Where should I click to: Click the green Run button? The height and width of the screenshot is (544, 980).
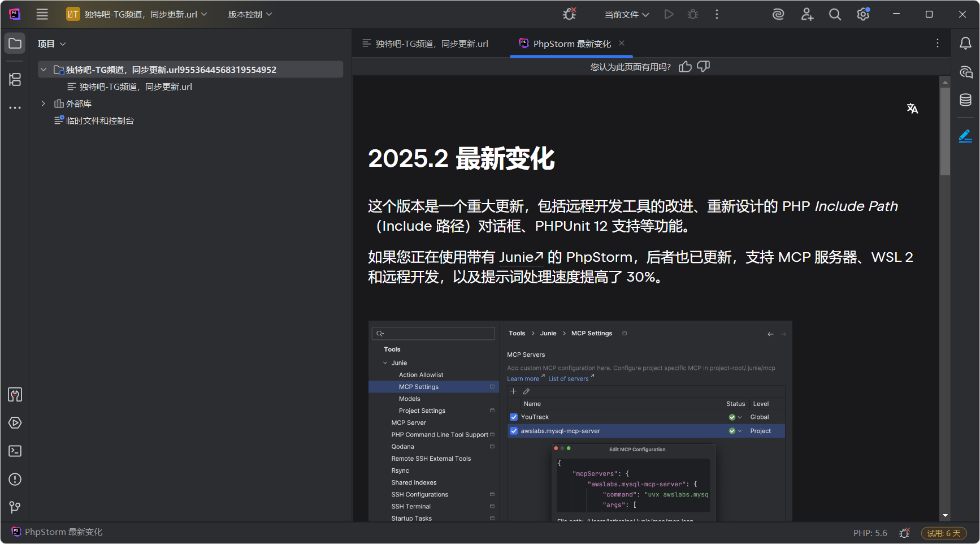tap(669, 14)
